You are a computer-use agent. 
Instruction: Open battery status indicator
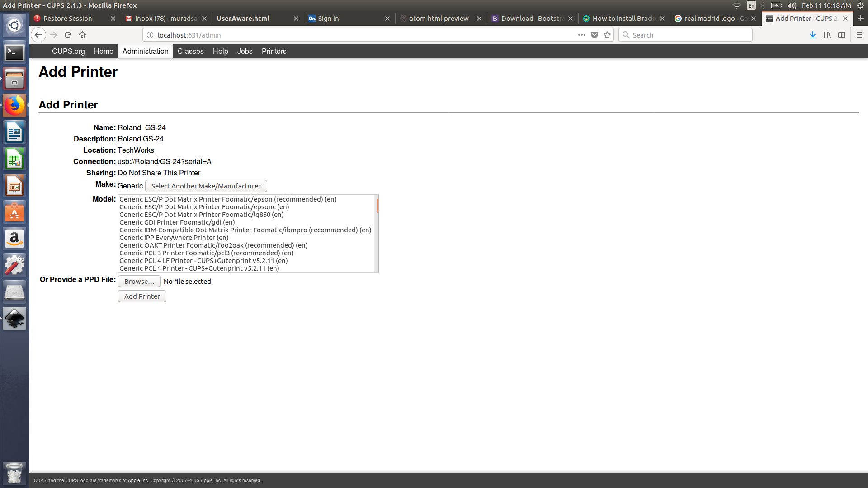click(776, 5)
